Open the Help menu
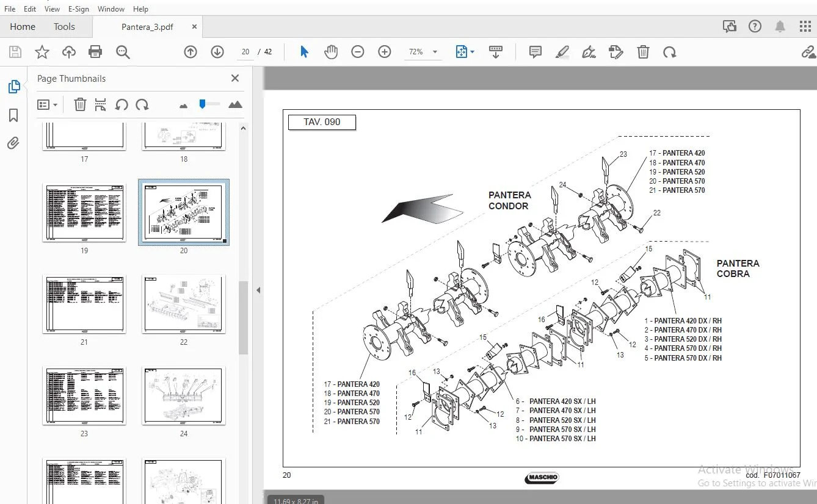 click(x=140, y=9)
